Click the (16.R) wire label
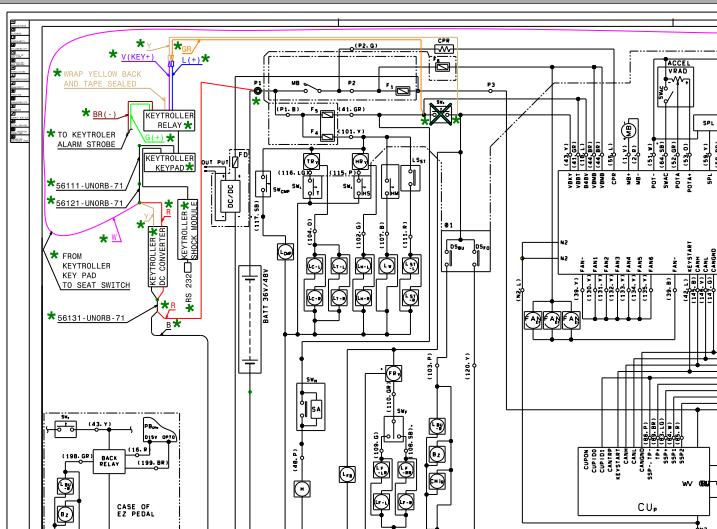Screen dimensions: 717x529 click(x=138, y=450)
